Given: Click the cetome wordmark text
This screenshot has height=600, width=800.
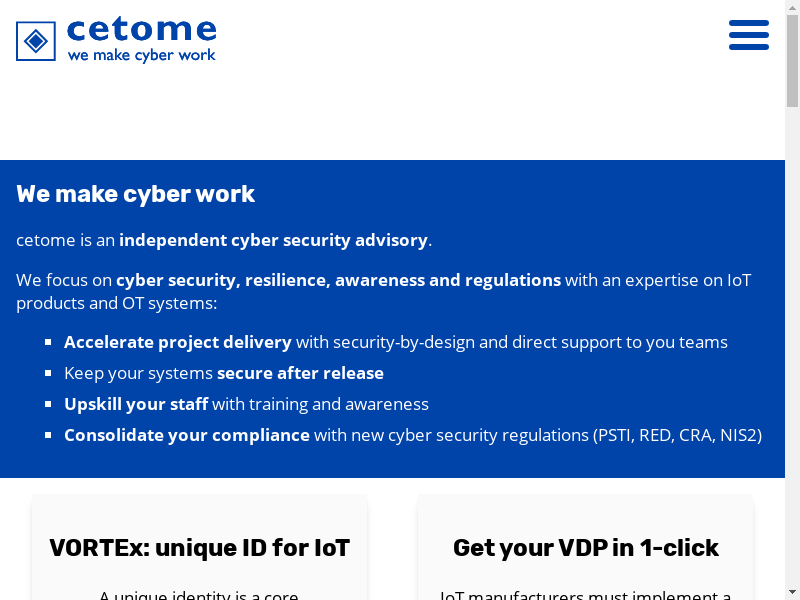Looking at the screenshot, I should pos(141,28).
